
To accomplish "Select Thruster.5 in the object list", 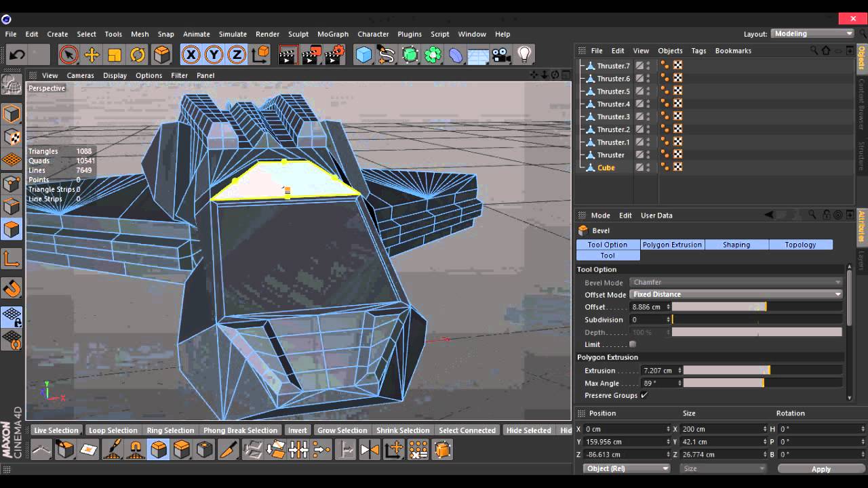I will pos(613,91).
